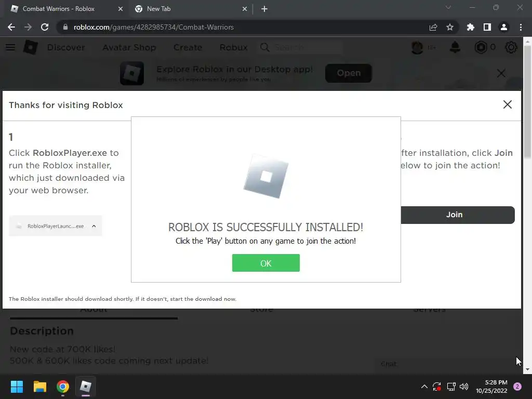Reload the Combat Warriors page

tap(45, 27)
